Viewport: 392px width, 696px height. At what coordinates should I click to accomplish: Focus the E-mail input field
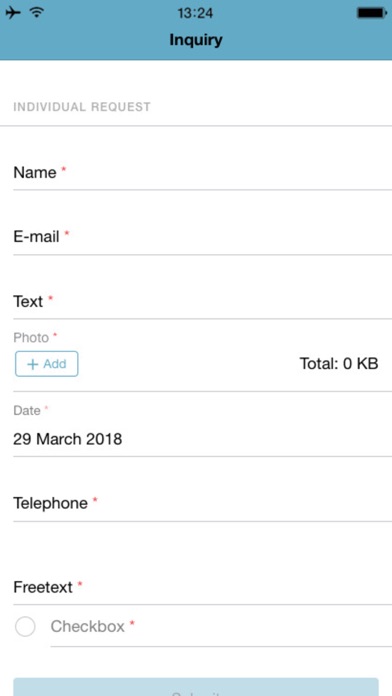coord(202,237)
